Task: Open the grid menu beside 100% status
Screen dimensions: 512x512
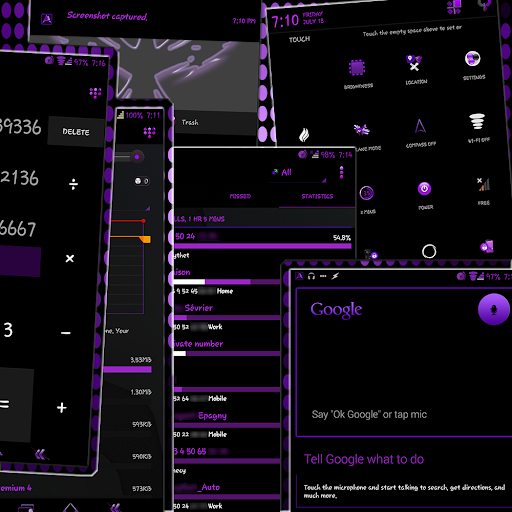Action: click(149, 132)
